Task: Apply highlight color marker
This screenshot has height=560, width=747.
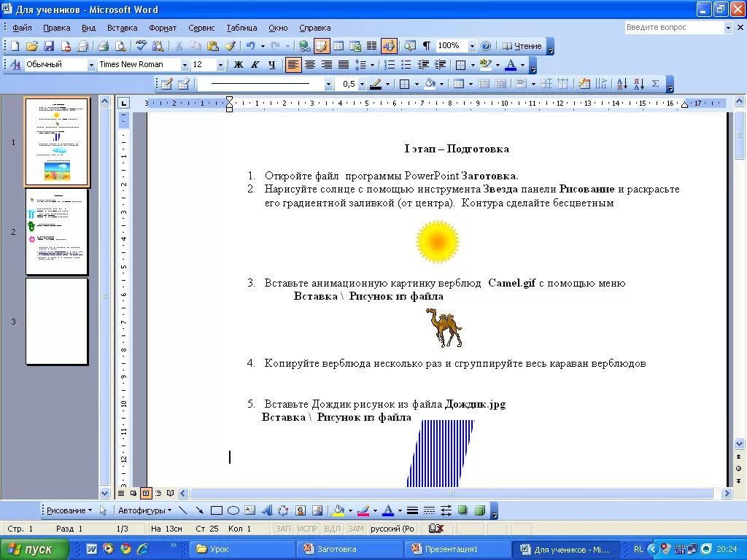Action: (485, 64)
